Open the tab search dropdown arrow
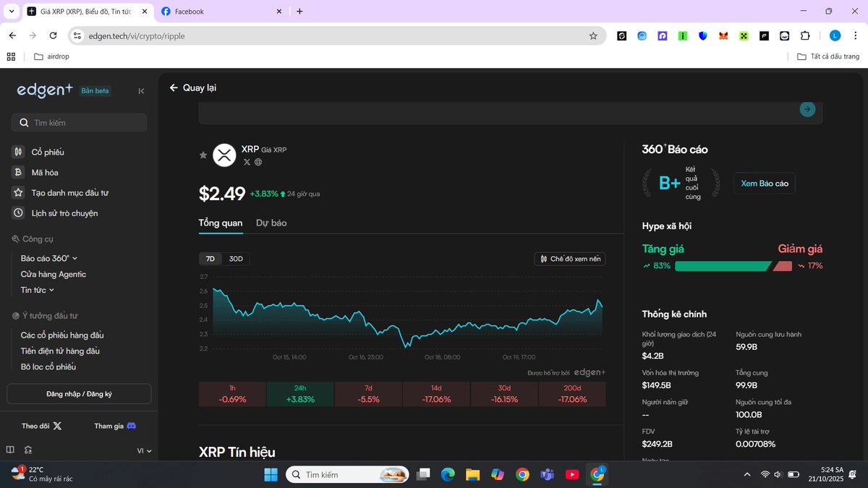 pyautogui.click(x=11, y=11)
